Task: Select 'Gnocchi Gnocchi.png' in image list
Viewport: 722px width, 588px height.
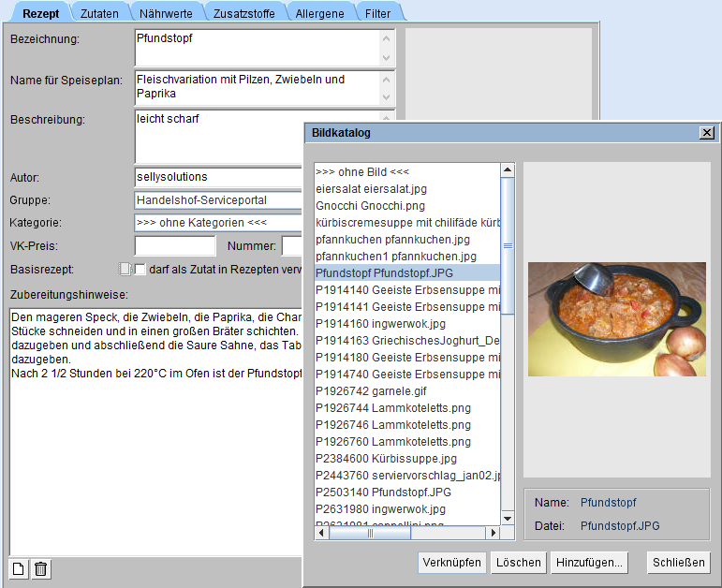Action: pos(371,205)
